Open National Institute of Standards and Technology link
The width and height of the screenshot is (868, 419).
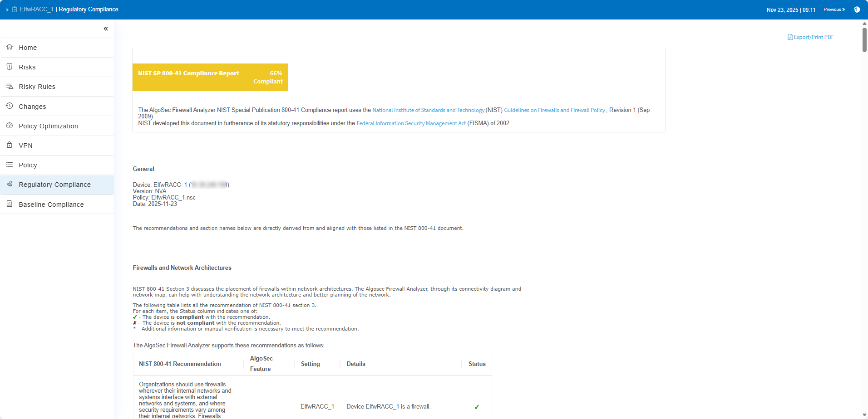tap(428, 110)
